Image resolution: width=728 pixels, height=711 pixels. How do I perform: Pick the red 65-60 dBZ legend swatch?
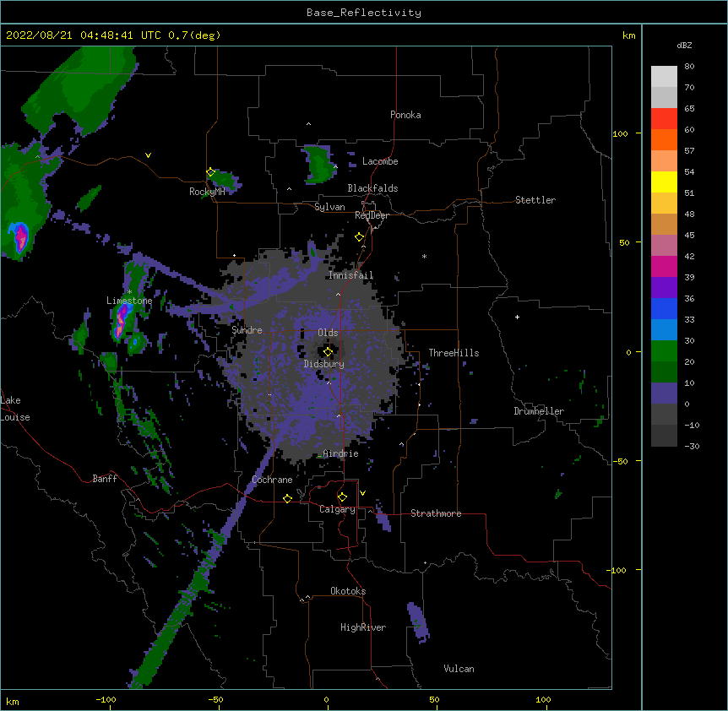[664, 119]
